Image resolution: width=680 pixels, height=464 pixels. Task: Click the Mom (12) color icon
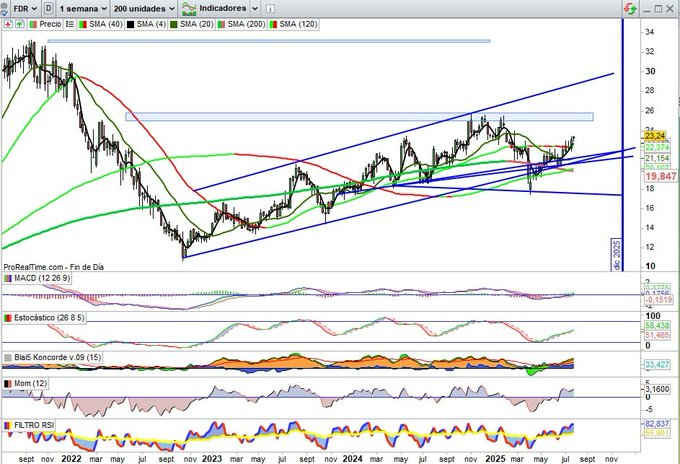click(x=8, y=383)
